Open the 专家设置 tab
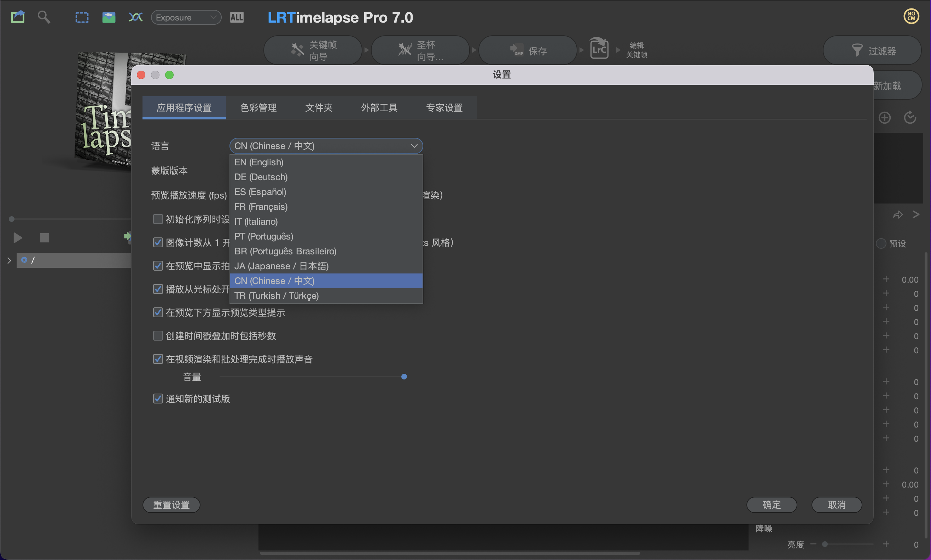931x560 pixels. [x=444, y=108]
